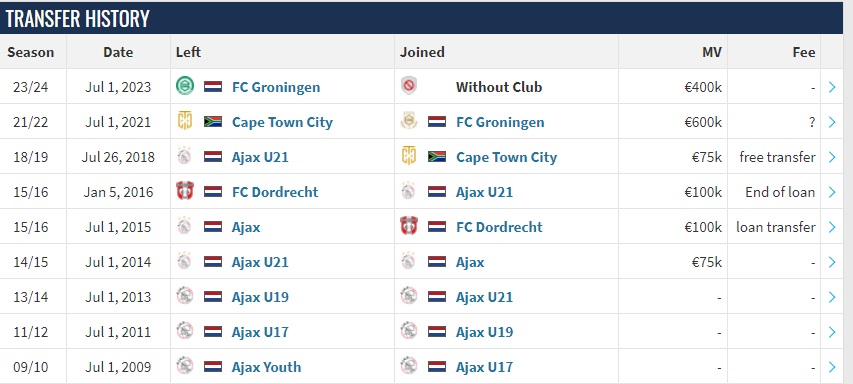The image size is (853, 384).
Task: Open FC Groningen link in 21/22 Joined column
Action: point(500,122)
